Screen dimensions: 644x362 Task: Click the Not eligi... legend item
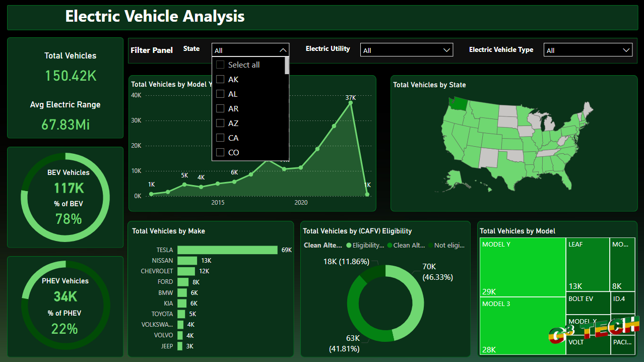point(446,246)
